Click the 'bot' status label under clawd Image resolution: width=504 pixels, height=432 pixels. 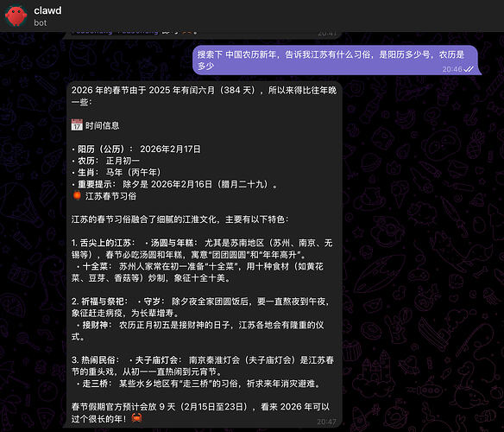pos(41,22)
